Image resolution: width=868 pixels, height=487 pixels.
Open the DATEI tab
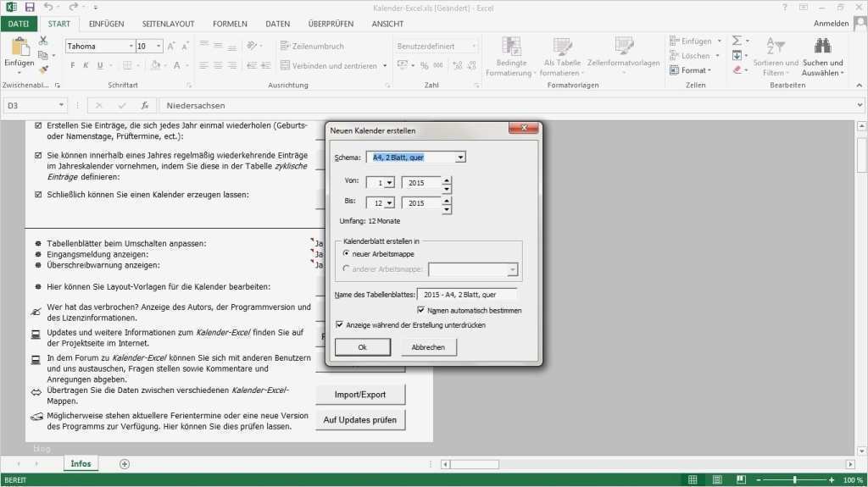(x=19, y=24)
